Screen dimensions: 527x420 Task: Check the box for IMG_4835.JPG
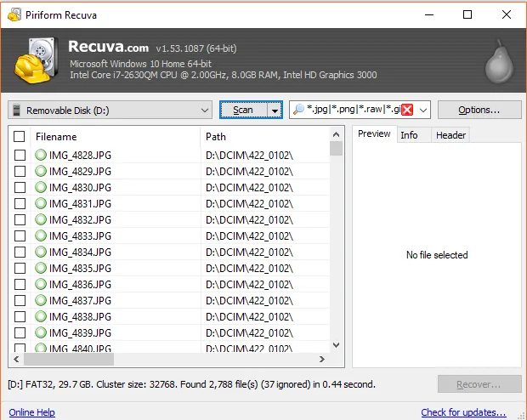click(20, 268)
